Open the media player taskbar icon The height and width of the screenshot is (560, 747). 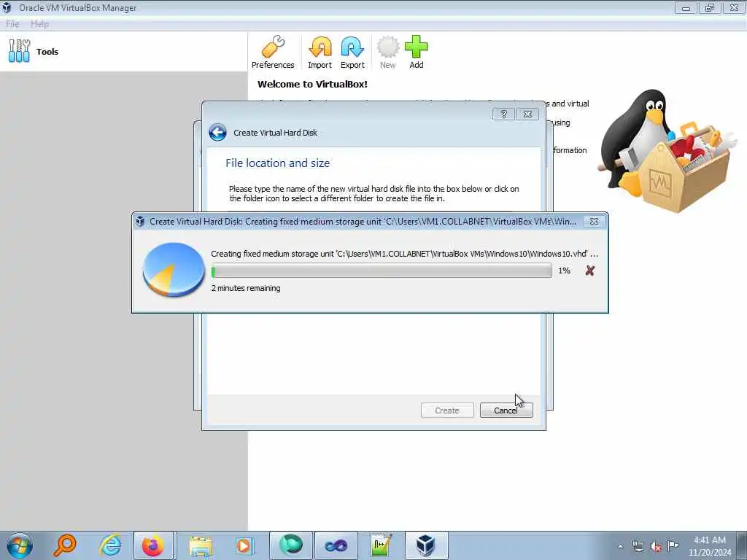tap(244, 545)
